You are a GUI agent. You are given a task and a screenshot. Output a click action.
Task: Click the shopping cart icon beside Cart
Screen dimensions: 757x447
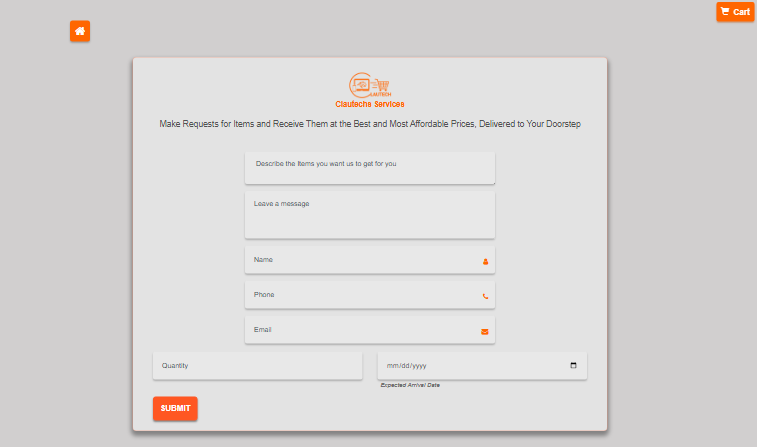725,12
